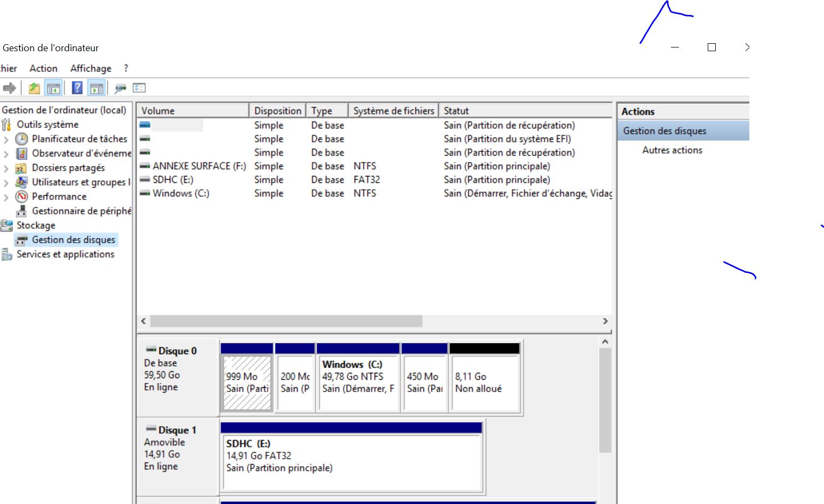Open the Action menu
The image size is (824, 504).
pyautogui.click(x=43, y=68)
